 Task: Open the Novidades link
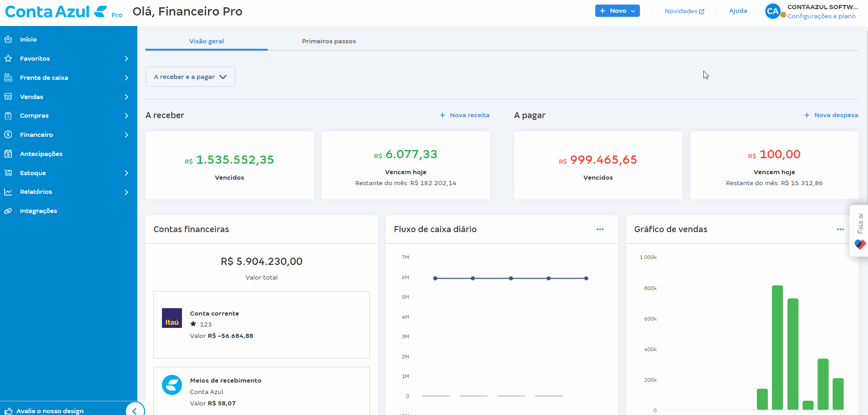pos(684,11)
